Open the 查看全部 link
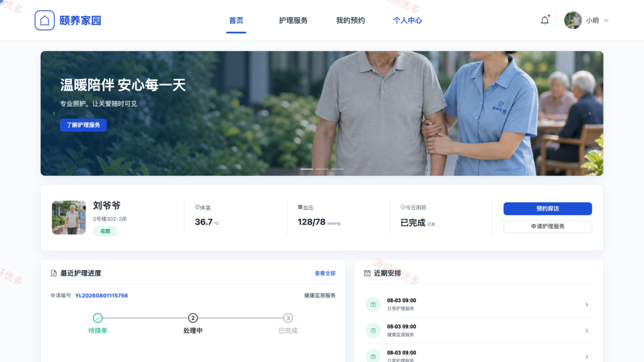The width and height of the screenshot is (644, 362). (x=325, y=273)
